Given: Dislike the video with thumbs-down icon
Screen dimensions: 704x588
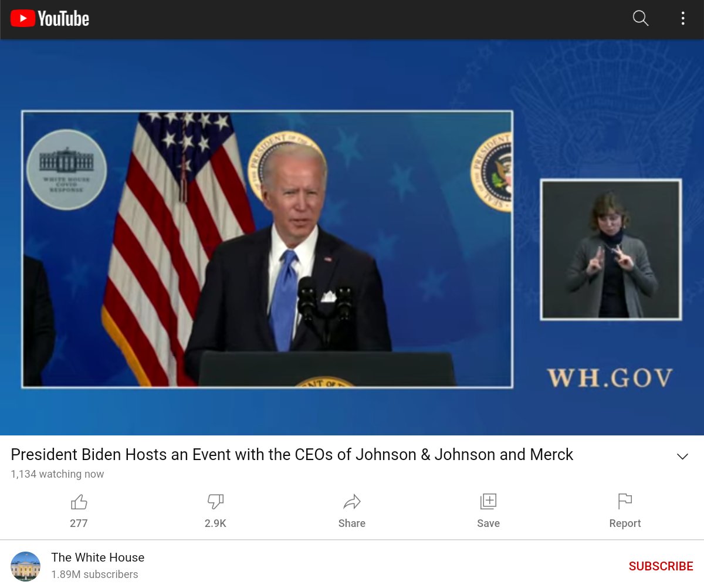Looking at the screenshot, I should pyautogui.click(x=215, y=502).
